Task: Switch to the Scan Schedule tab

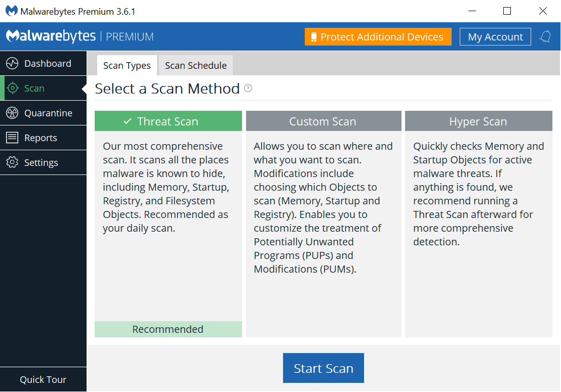Action: [x=196, y=65]
